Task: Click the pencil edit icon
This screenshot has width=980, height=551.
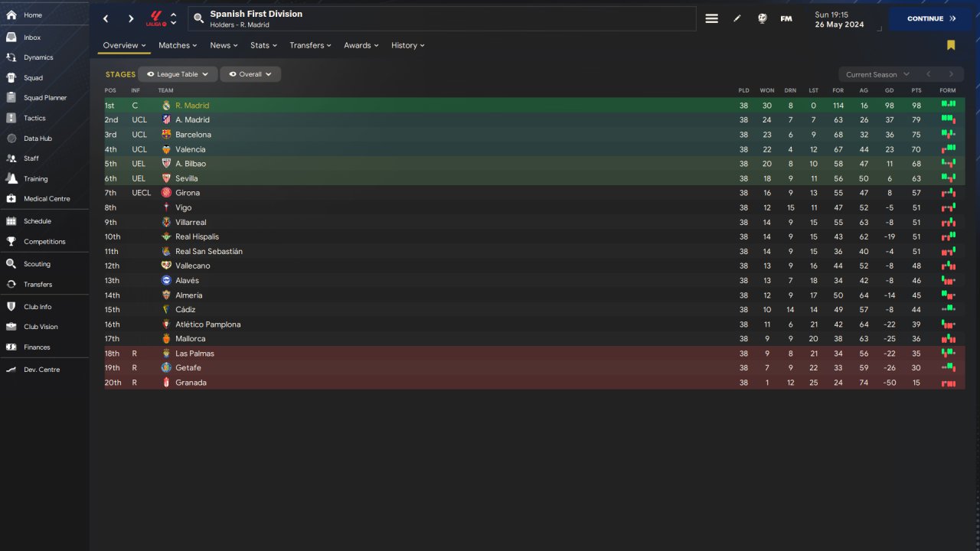Action: (x=737, y=19)
